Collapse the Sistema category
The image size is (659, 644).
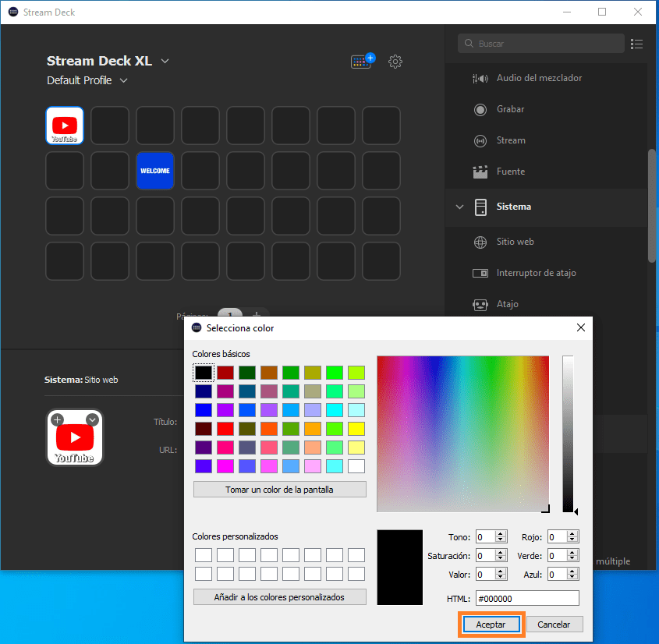click(x=460, y=207)
